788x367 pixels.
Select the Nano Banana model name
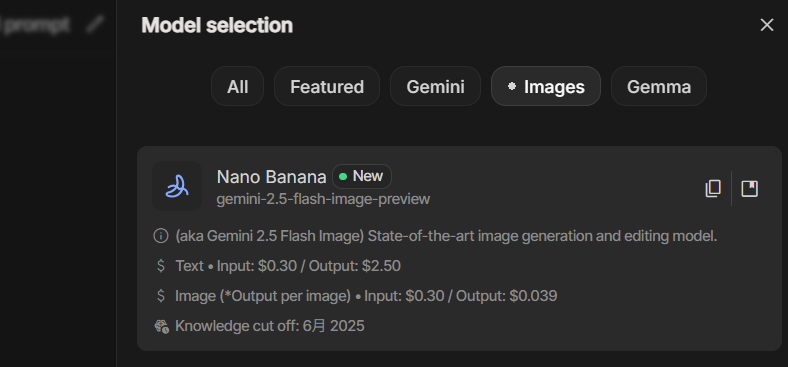coord(271,177)
